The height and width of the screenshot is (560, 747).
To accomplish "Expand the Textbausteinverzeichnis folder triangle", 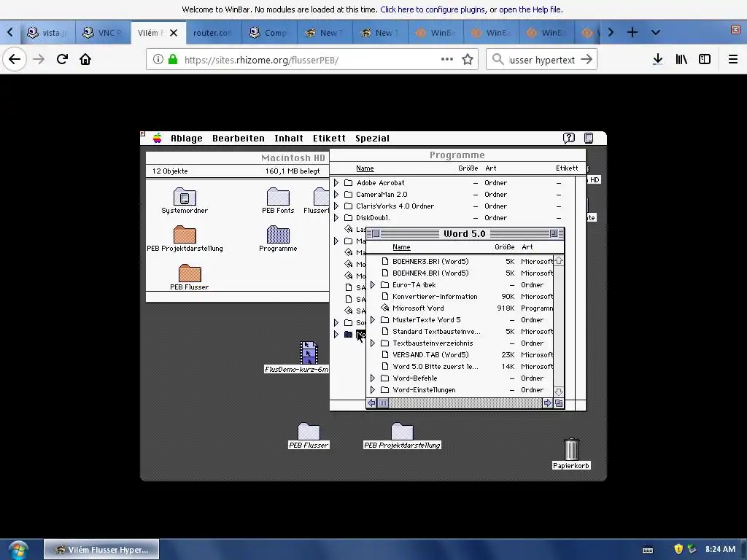I will pyautogui.click(x=373, y=343).
